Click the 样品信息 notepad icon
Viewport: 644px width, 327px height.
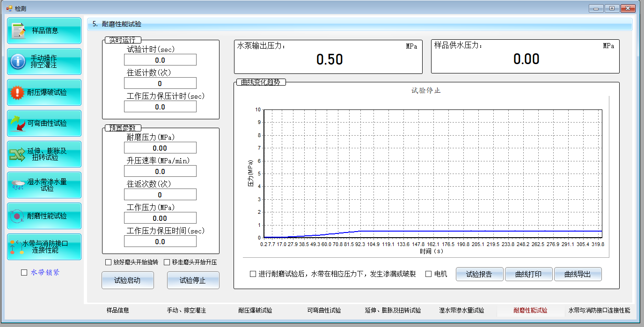[18, 31]
